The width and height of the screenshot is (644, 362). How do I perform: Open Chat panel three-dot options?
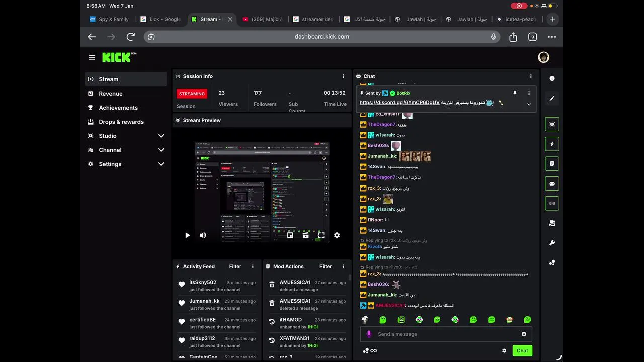530,76
